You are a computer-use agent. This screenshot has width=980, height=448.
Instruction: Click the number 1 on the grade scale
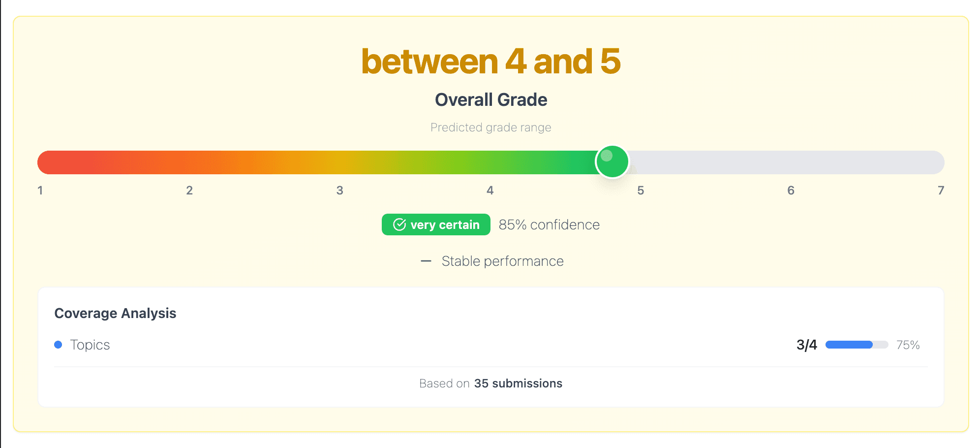40,190
